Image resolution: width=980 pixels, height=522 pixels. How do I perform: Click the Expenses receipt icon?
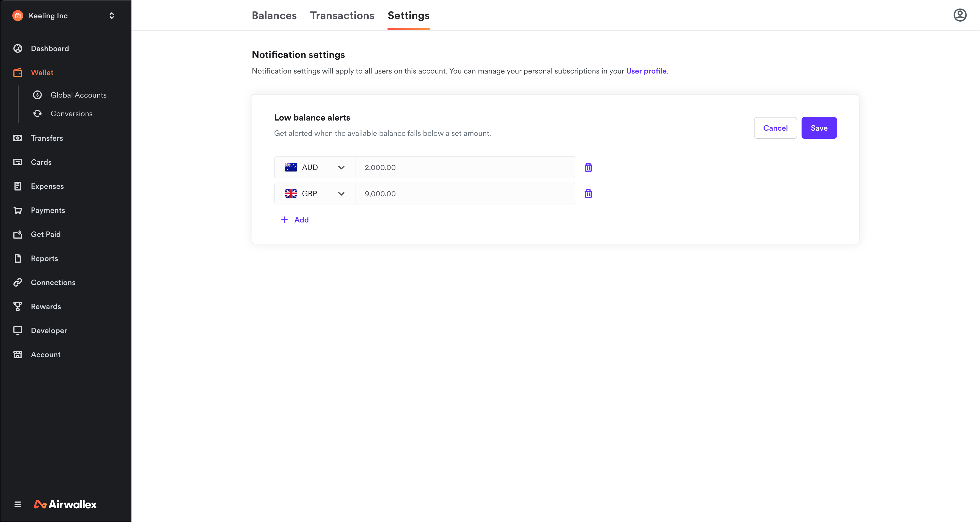pyautogui.click(x=17, y=186)
